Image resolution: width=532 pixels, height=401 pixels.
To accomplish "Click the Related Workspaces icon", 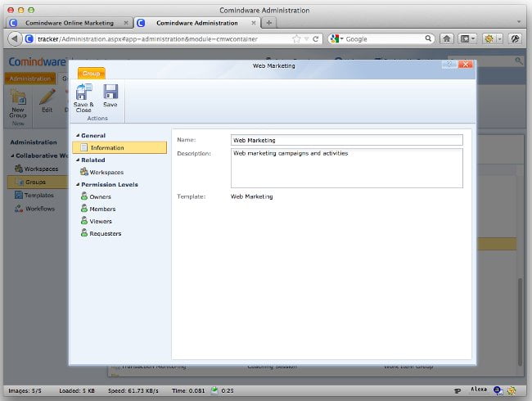I will pyautogui.click(x=84, y=172).
